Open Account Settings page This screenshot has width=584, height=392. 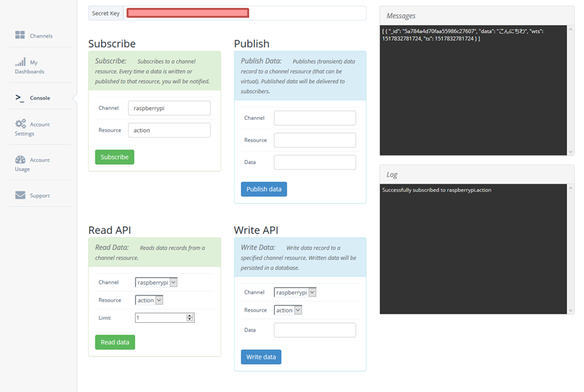click(40, 128)
